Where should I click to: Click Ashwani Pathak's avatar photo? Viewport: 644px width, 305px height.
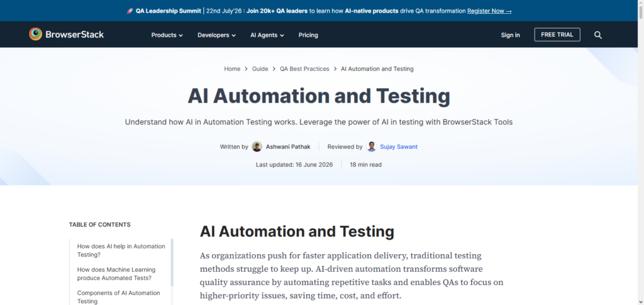tap(257, 147)
